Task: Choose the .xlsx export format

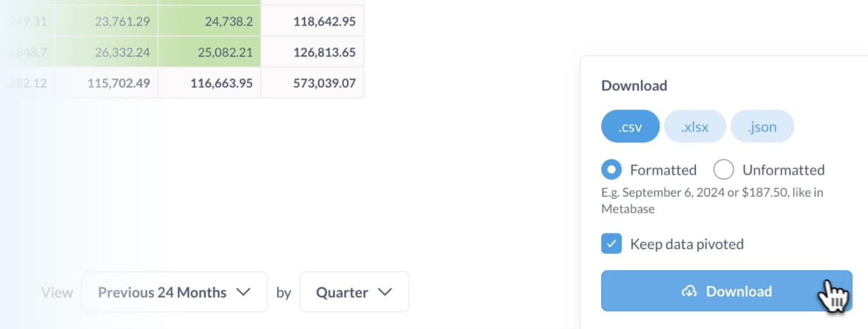Action: click(x=695, y=126)
